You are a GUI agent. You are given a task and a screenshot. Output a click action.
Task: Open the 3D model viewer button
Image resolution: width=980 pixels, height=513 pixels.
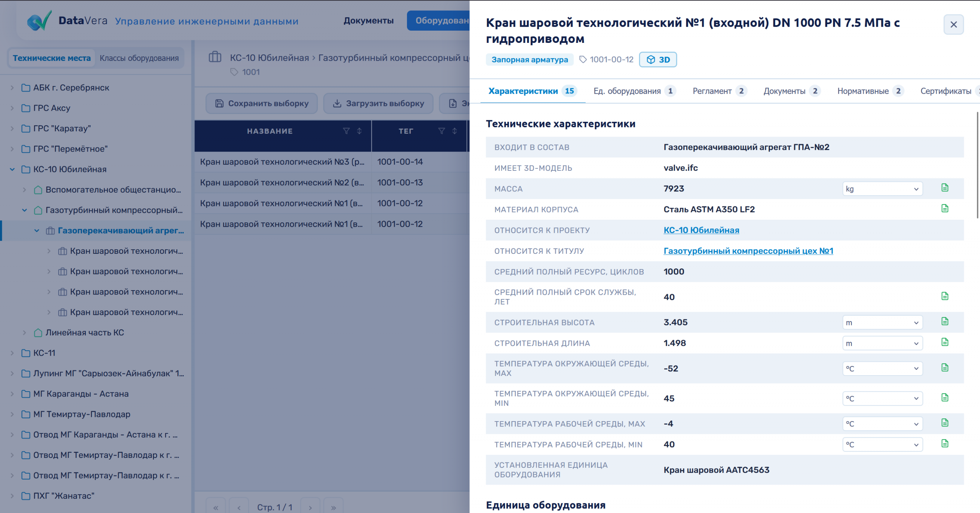pyautogui.click(x=658, y=60)
